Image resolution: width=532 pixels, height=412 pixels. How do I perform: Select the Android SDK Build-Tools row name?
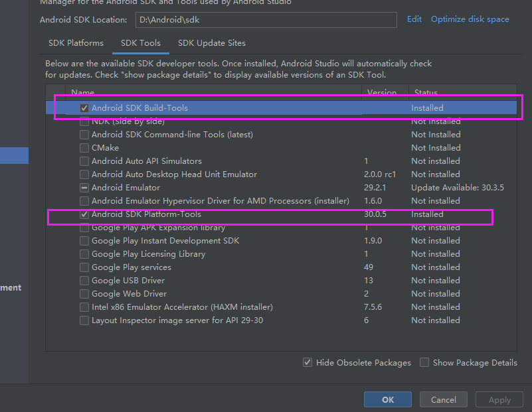139,108
